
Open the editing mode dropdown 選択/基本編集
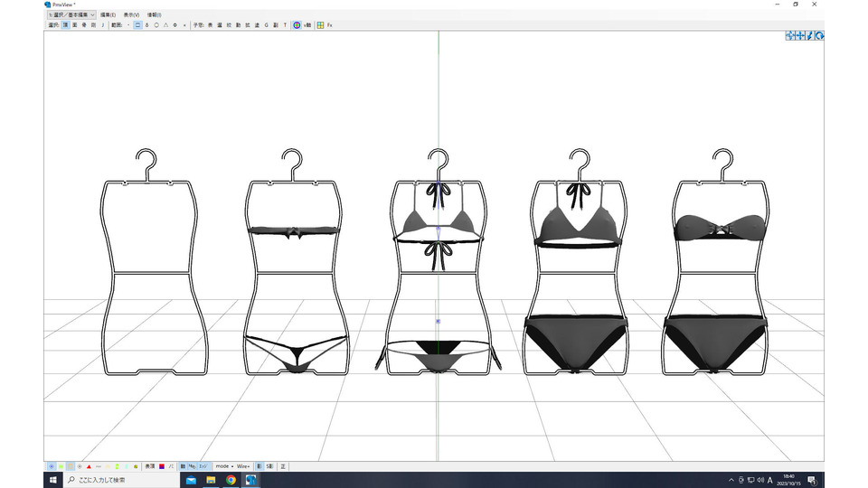coord(71,15)
